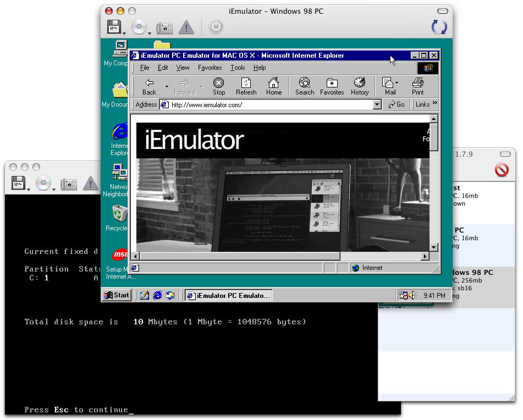Open the Help menu in Internet Explorer
523x420 pixels.
260,68
